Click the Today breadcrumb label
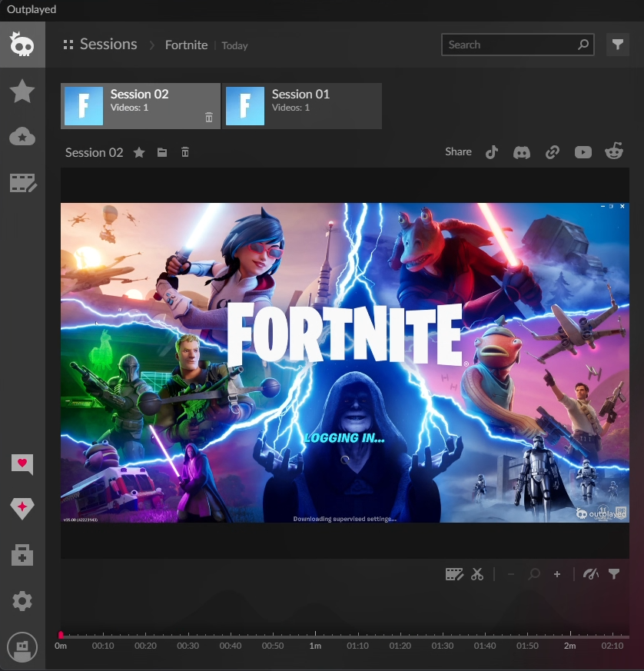The height and width of the screenshot is (671, 644). [x=234, y=46]
